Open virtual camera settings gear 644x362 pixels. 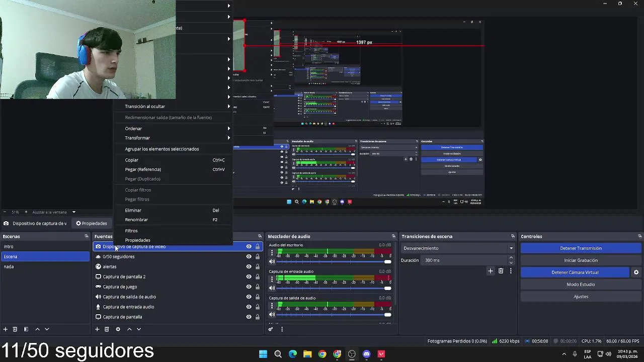pyautogui.click(x=636, y=273)
